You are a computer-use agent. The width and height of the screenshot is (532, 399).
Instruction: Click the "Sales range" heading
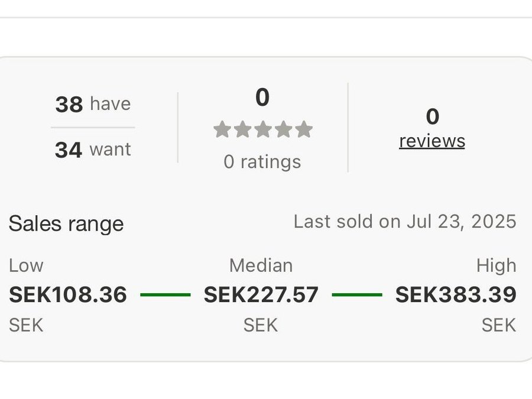point(66,223)
